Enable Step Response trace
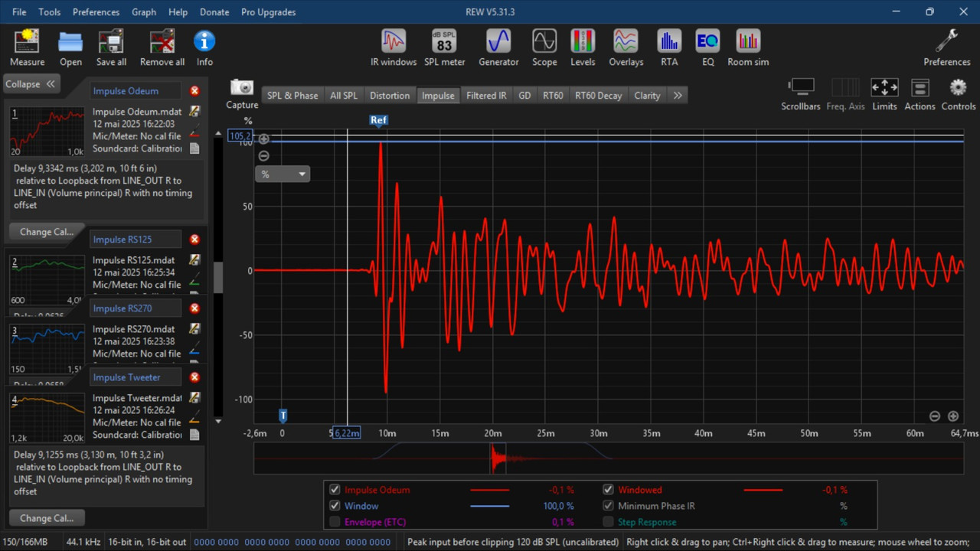 pos(608,522)
